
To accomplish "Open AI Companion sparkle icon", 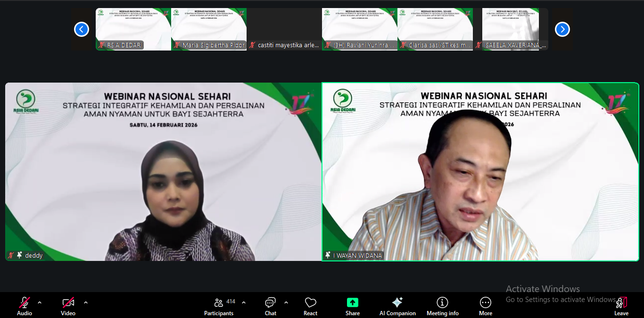I will [x=397, y=303].
